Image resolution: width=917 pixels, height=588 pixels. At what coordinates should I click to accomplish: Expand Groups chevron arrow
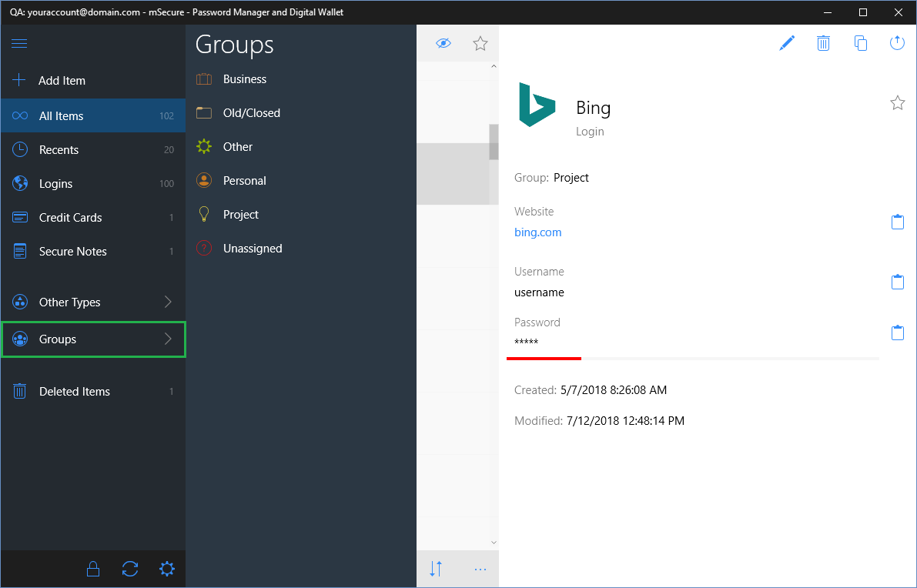(x=168, y=339)
